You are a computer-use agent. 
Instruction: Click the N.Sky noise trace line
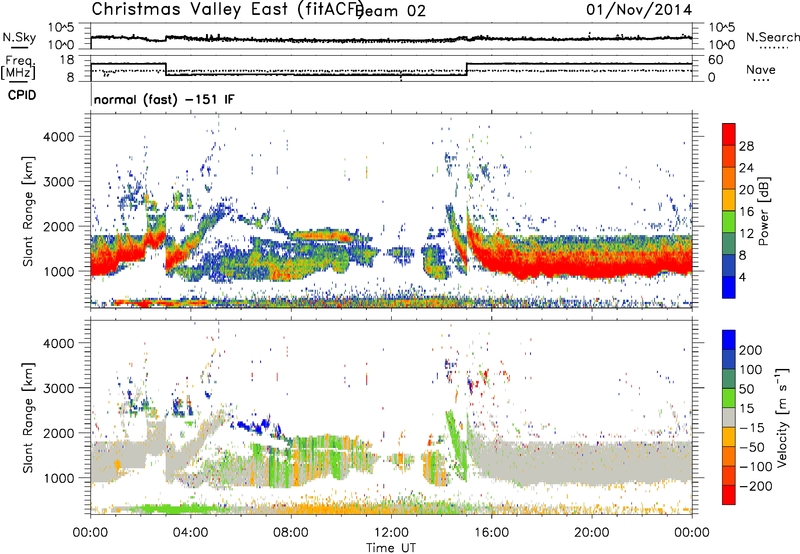click(x=391, y=39)
